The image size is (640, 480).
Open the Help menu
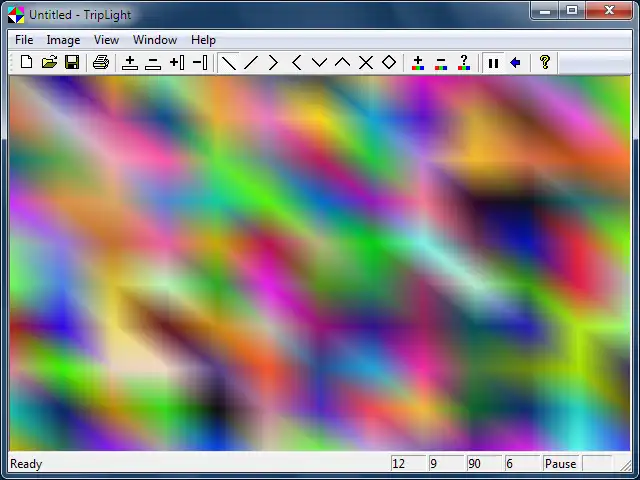pyautogui.click(x=203, y=40)
